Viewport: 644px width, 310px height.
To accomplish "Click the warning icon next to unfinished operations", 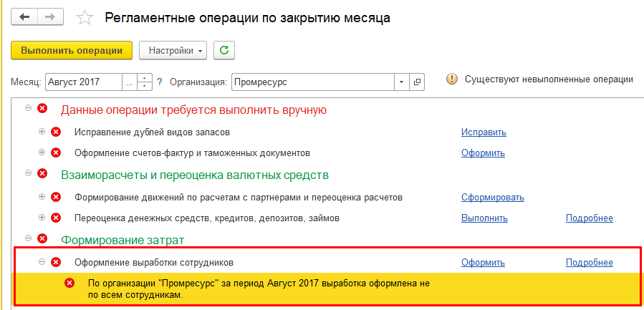I will (x=451, y=79).
